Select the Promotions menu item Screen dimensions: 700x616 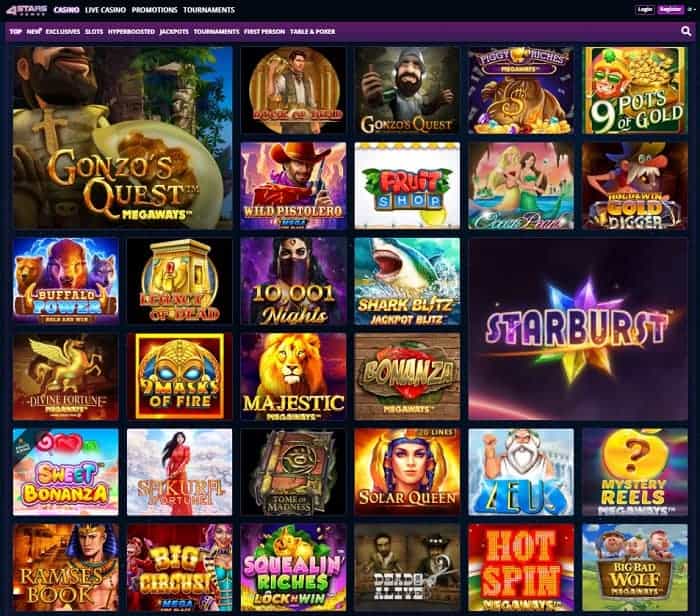154,10
